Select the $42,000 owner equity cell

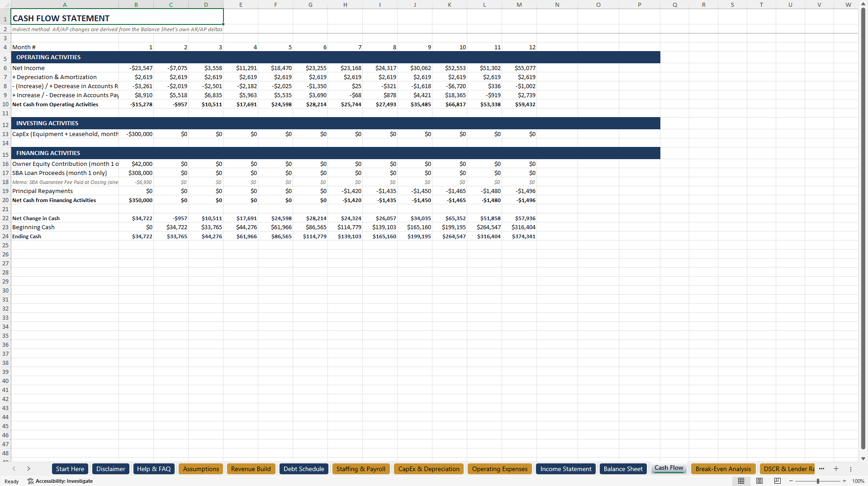click(x=136, y=164)
